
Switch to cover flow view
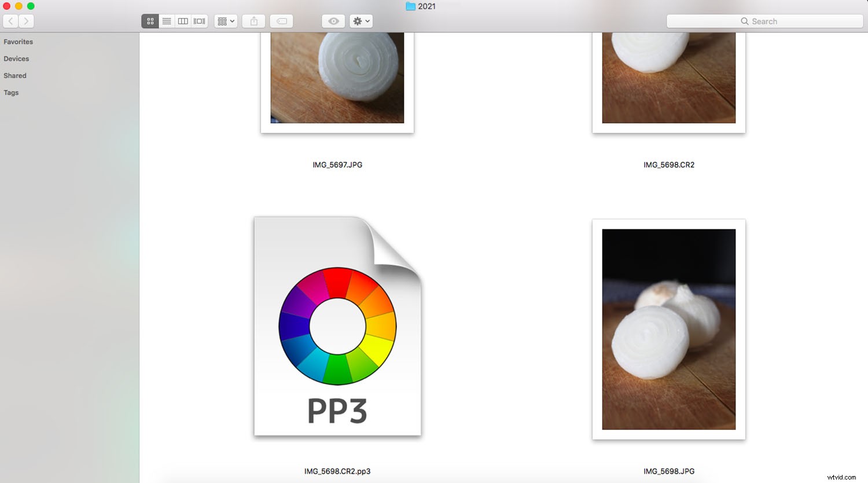[x=199, y=21]
